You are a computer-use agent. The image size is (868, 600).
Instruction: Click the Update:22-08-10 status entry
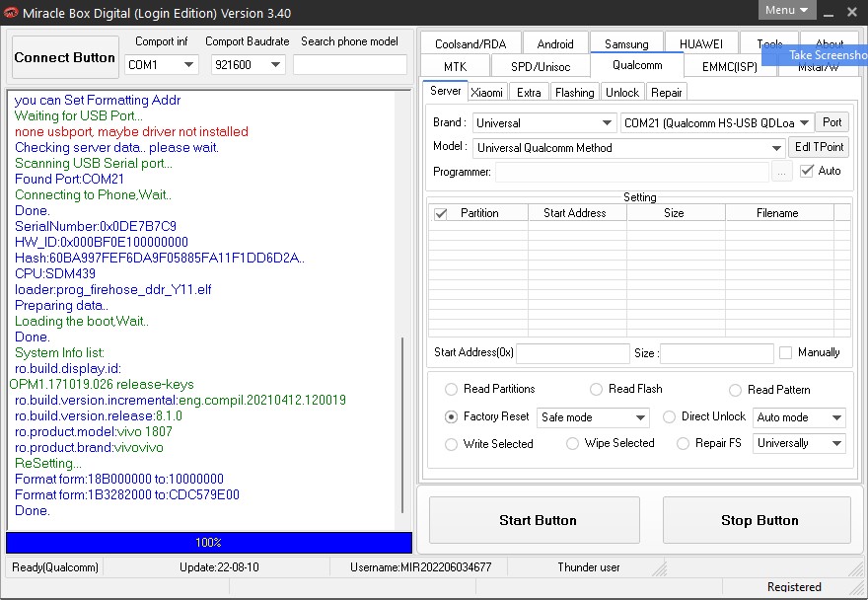(x=219, y=567)
